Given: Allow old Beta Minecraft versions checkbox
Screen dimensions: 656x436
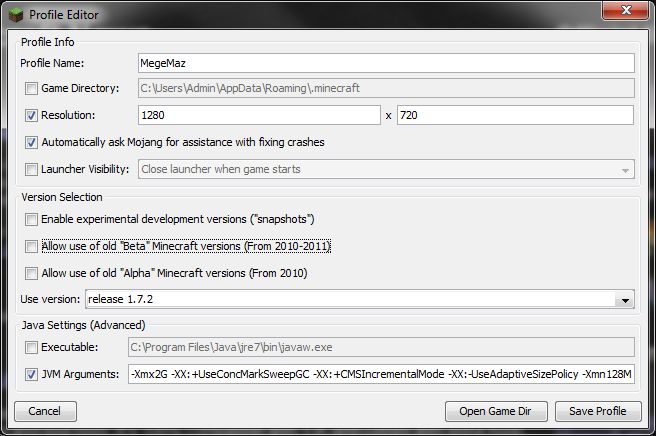Looking at the screenshot, I should pos(31,246).
